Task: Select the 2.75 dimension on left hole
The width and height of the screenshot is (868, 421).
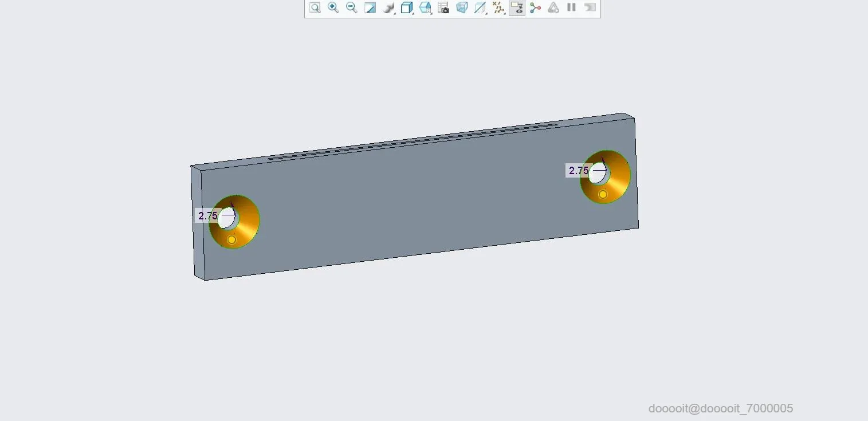Action: click(208, 216)
